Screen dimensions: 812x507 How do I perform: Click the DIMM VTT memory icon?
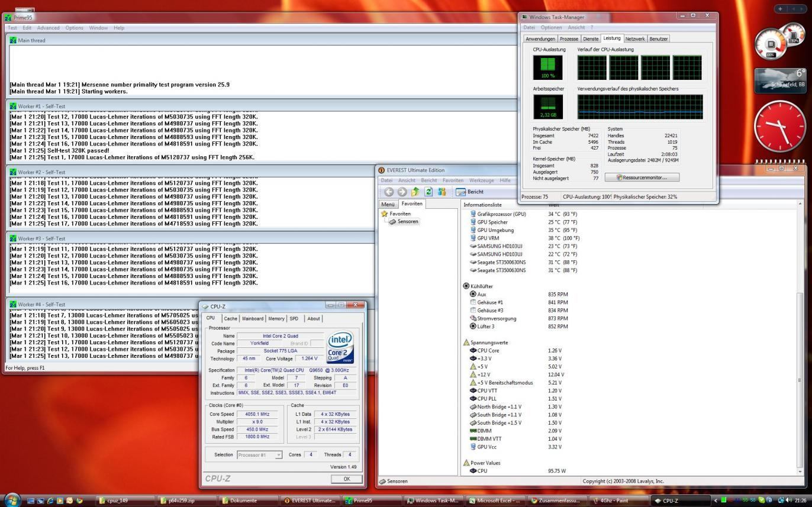click(473, 439)
